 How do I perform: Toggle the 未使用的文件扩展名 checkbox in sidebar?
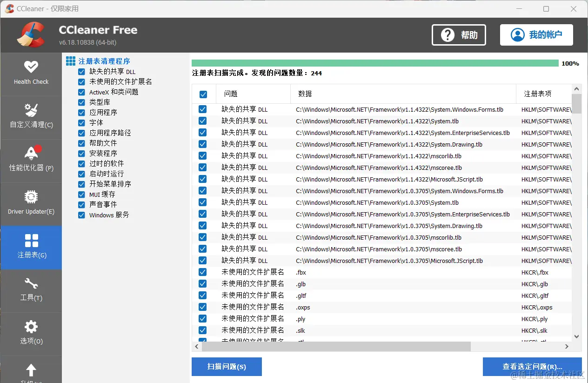81,82
